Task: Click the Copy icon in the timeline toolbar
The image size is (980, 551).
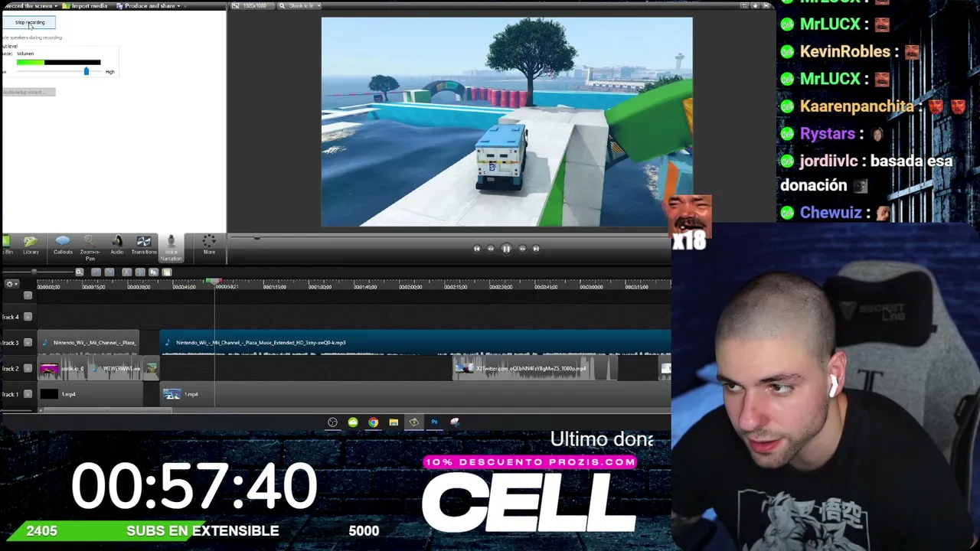Action: tap(153, 272)
